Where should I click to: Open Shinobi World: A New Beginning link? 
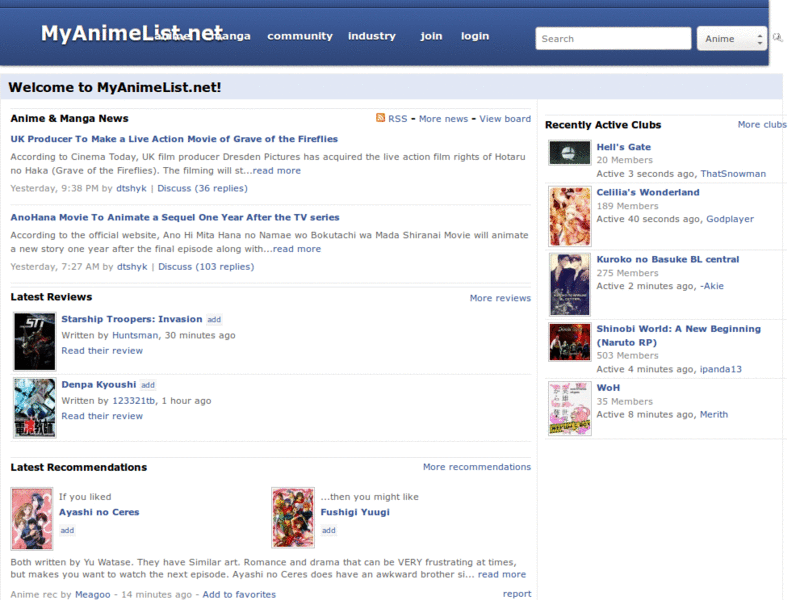[x=679, y=336]
